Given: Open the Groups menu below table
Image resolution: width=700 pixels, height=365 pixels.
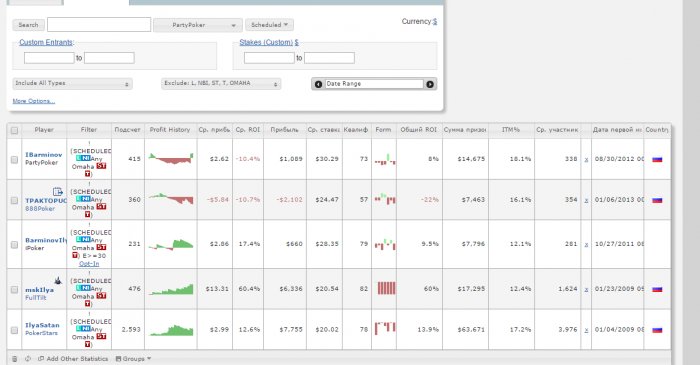Looking at the screenshot, I should pyautogui.click(x=133, y=359).
